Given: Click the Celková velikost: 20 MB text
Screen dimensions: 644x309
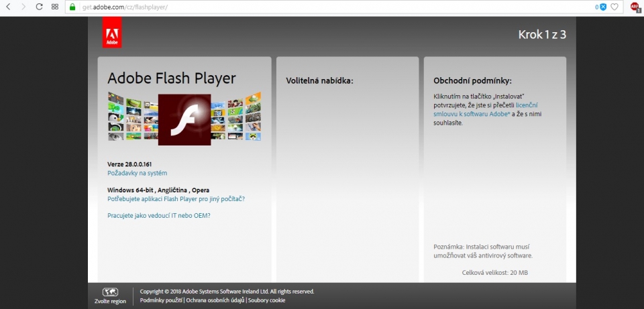Looking at the screenshot, I should click(495, 273).
